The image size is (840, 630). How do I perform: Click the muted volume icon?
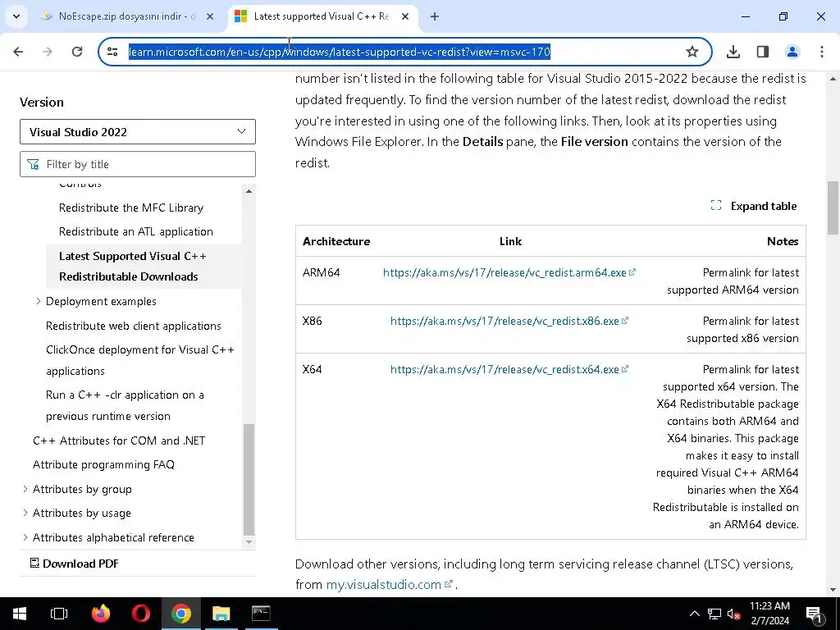[734, 614]
